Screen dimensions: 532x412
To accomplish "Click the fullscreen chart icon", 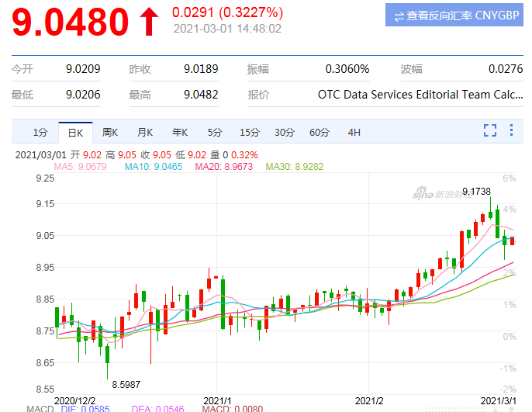I will 489,131.
